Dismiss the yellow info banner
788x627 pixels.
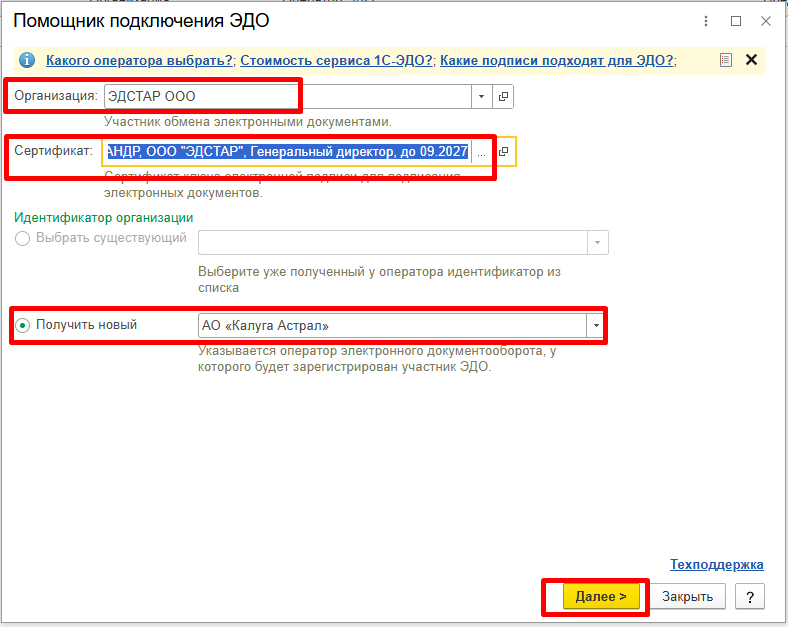(x=751, y=60)
